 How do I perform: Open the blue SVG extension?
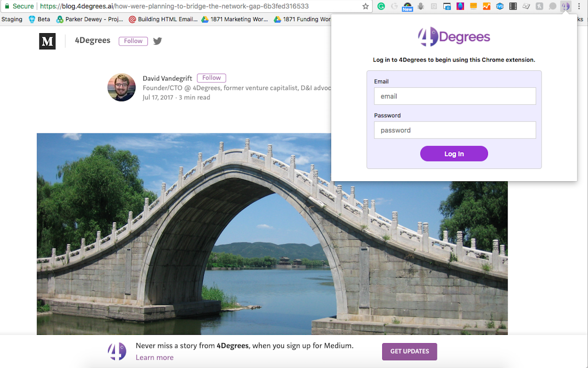[500, 6]
